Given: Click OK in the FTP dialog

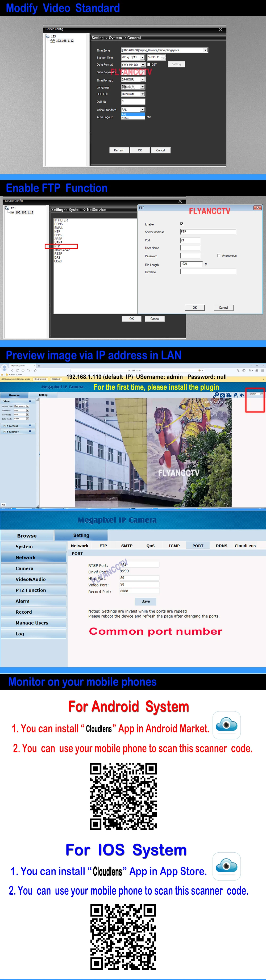Looking at the screenshot, I should tap(195, 307).
